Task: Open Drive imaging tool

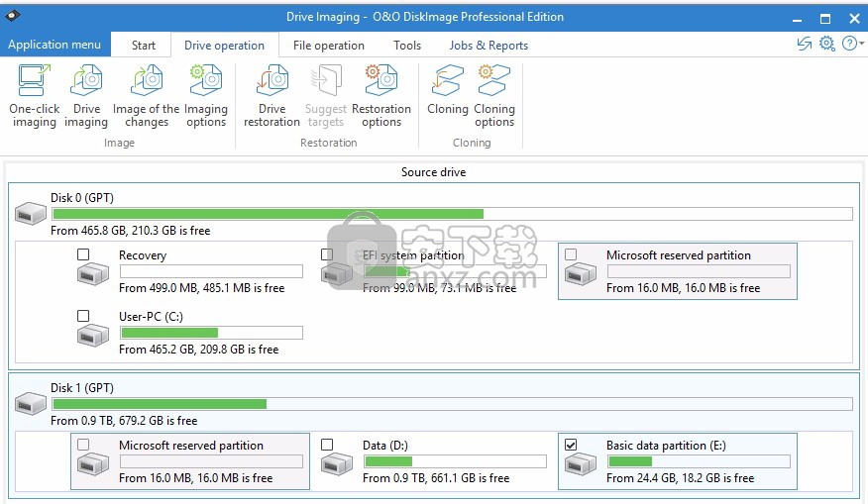Action: (86, 96)
